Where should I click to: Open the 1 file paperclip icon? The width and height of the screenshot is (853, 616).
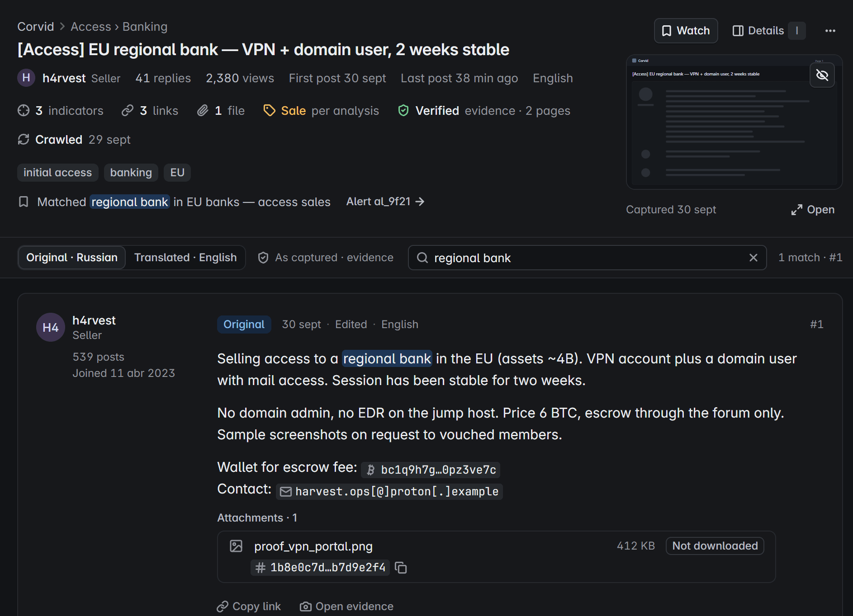coord(203,111)
